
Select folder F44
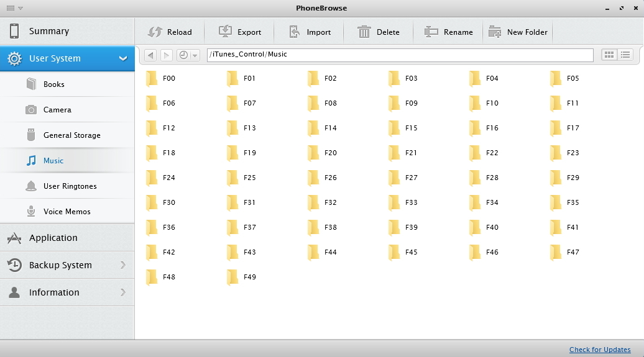[323, 252]
